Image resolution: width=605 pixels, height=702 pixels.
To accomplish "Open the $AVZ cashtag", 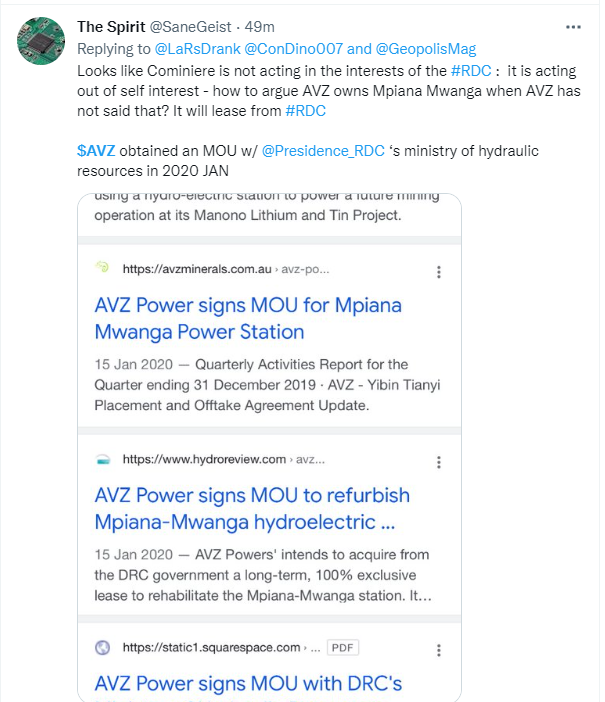I will (96, 151).
